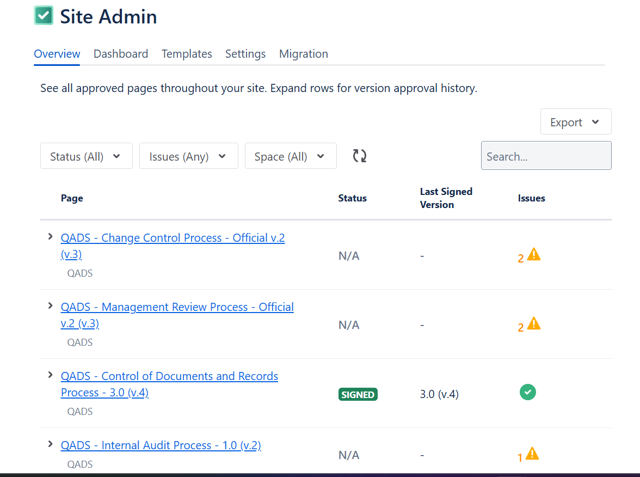Expand the Control of Documents and Records row
The image size is (640, 477).
[x=50, y=375]
